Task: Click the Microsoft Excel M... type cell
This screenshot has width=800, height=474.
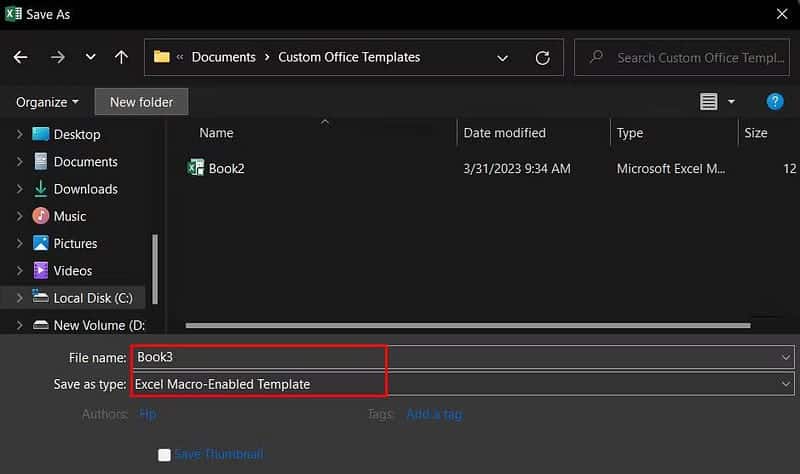Action: pos(670,169)
